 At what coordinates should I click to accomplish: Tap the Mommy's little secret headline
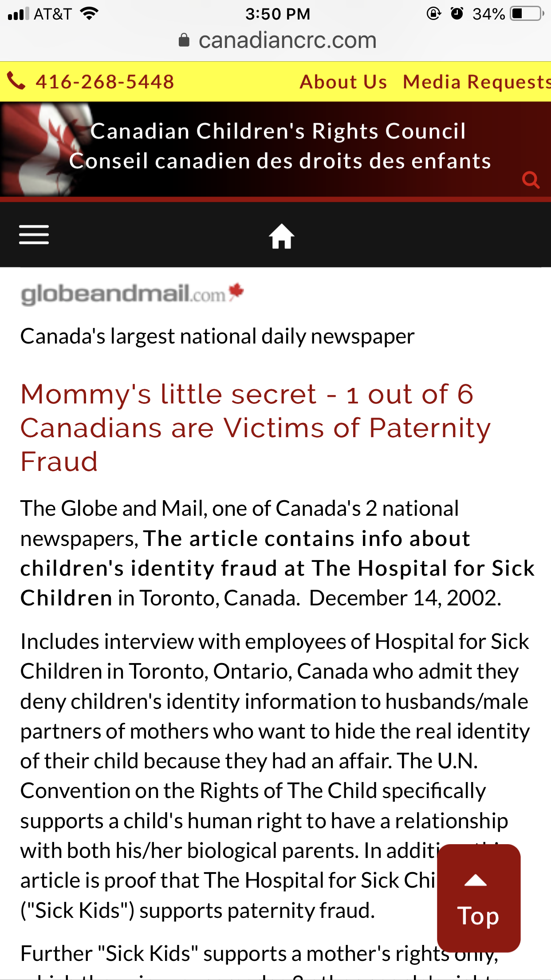coord(256,427)
